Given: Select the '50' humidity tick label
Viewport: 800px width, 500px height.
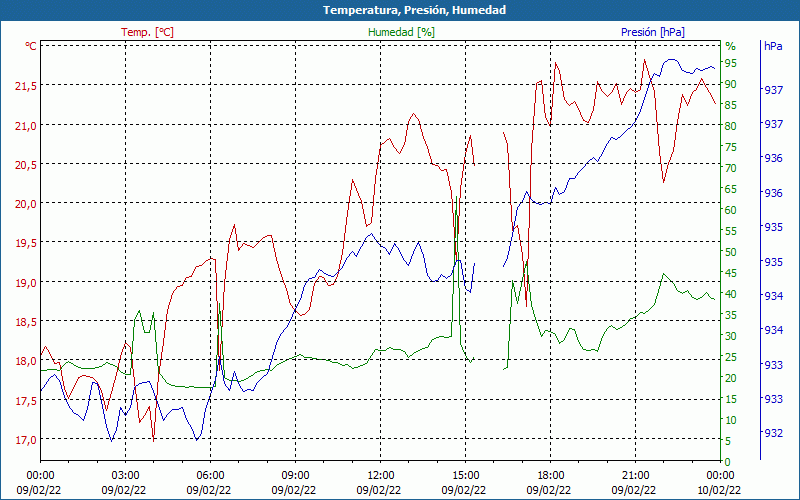Looking at the screenshot, I should 731,252.
